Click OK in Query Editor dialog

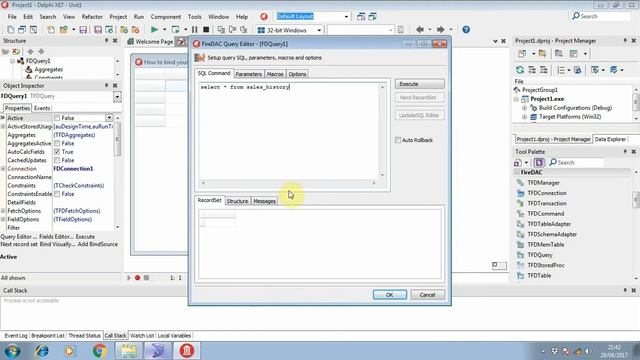(x=390, y=295)
